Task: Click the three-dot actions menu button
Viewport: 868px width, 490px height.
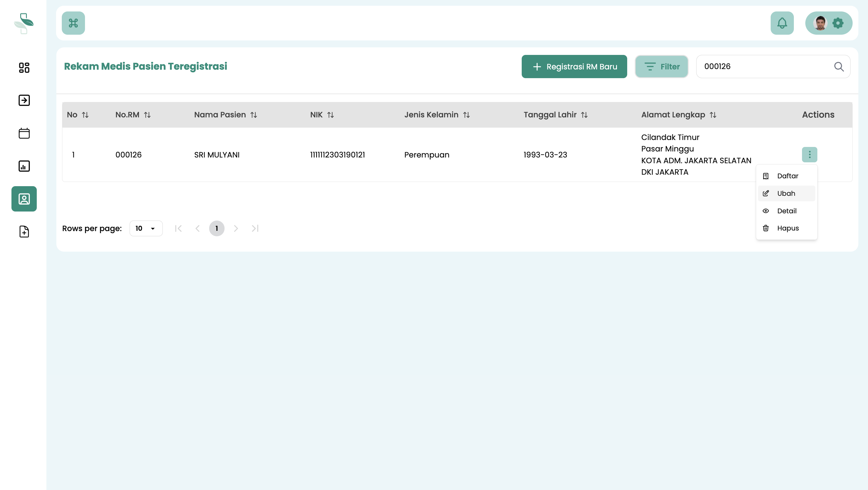Action: pos(809,154)
